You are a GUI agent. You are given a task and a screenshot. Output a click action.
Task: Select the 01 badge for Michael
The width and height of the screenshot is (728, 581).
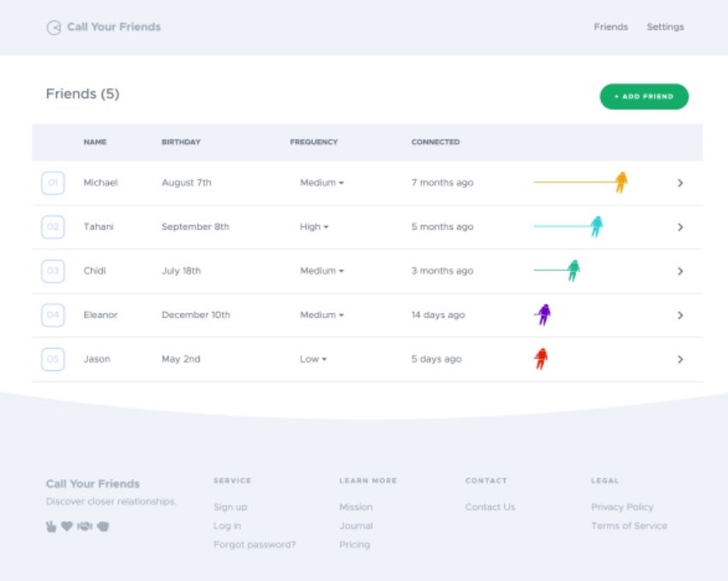click(53, 183)
